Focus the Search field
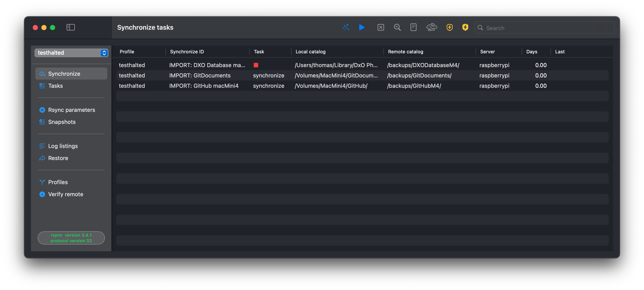Screen dimensions: 644x290 [544, 28]
